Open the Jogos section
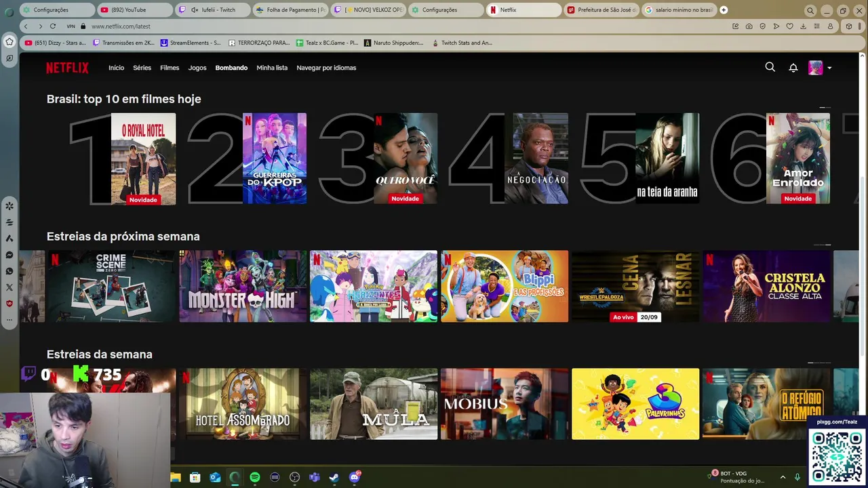Image resolution: width=868 pixels, height=488 pixels. tap(197, 68)
